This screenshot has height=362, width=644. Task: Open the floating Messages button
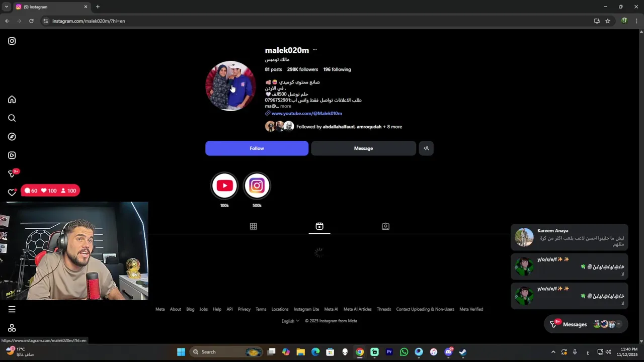click(586, 324)
